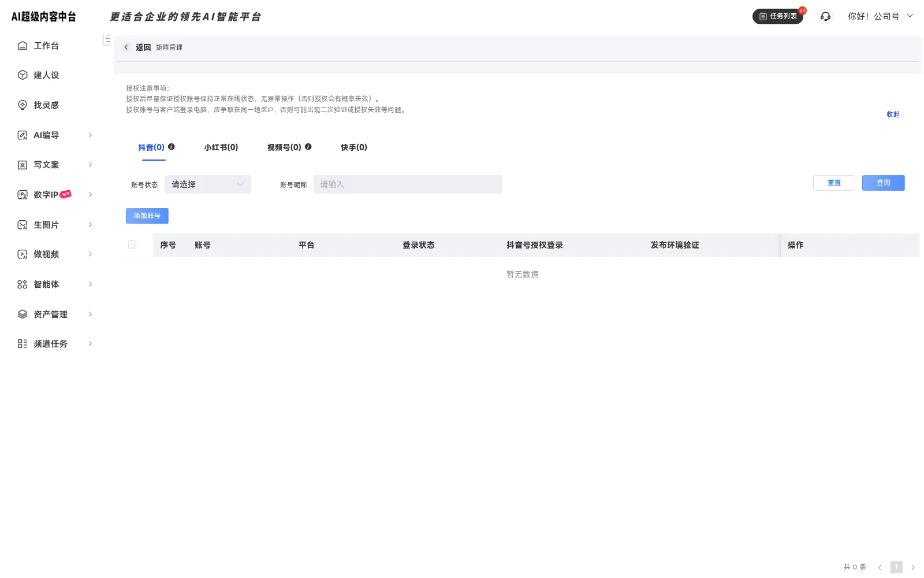Click the AI编导 sidebar icon
This screenshot has height=578, width=924.
click(x=23, y=135)
